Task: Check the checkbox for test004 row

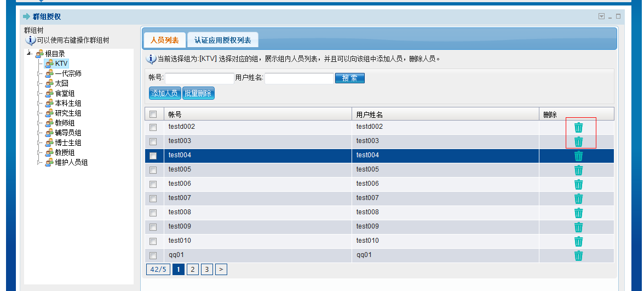Action: pos(153,156)
